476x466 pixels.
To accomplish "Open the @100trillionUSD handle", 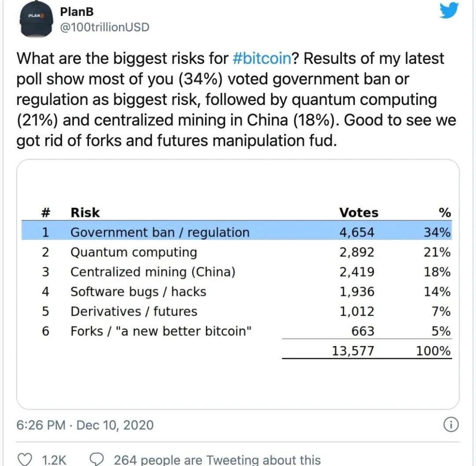I will (104, 27).
